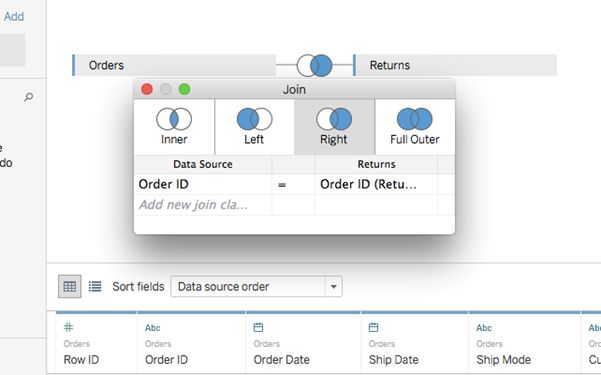Change the Row ID number type icon
Viewport: 601px width, 375px height.
coord(68,327)
